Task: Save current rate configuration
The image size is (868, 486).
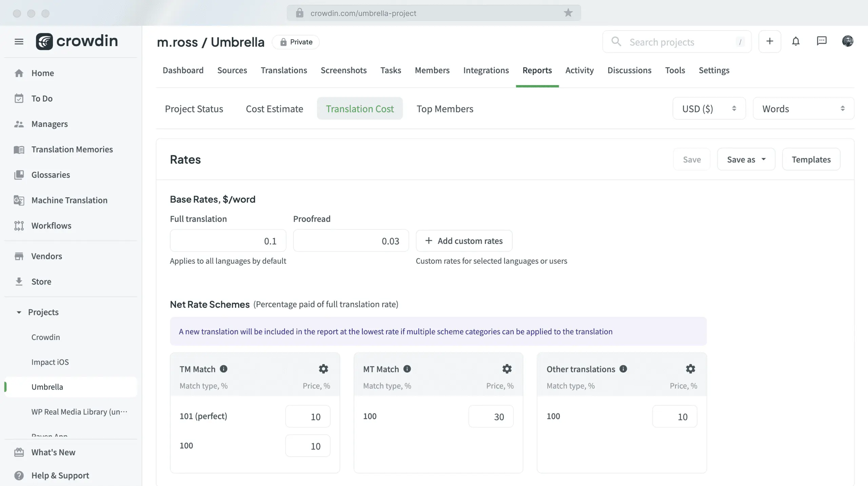Action: [x=692, y=159]
